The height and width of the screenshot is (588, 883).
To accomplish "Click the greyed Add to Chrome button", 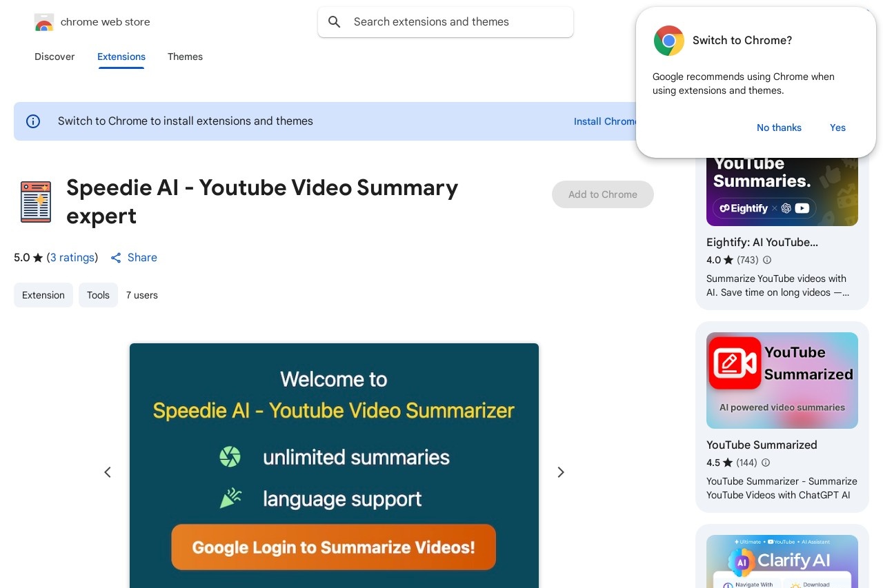I will point(603,194).
